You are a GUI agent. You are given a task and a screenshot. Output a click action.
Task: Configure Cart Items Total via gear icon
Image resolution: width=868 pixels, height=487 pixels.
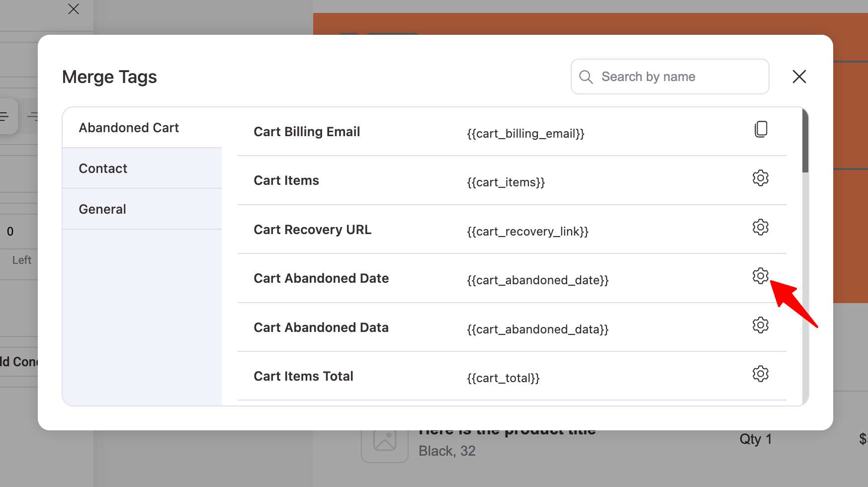[x=761, y=374]
